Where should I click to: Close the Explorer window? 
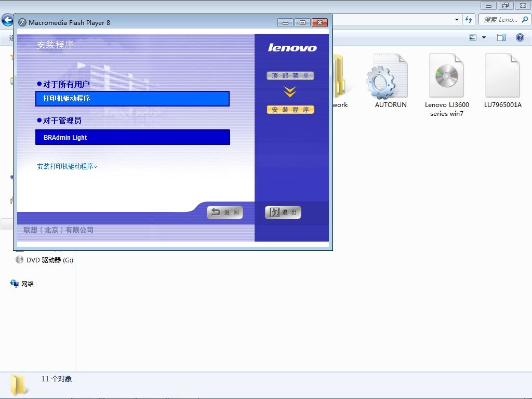pyautogui.click(x=523, y=5)
